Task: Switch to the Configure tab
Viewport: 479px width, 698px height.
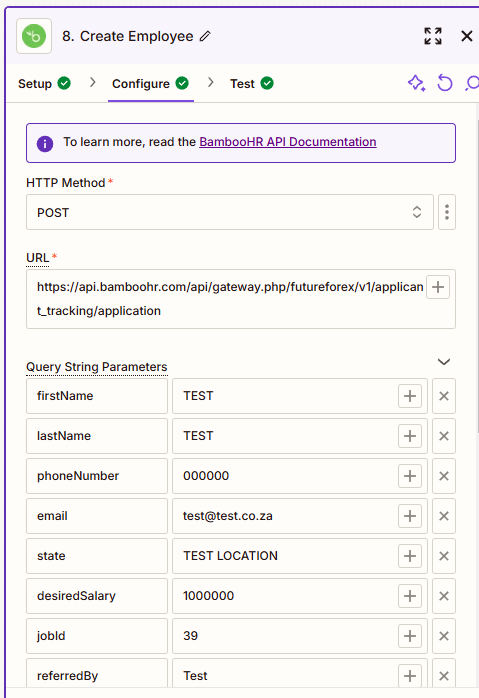Action: click(150, 84)
